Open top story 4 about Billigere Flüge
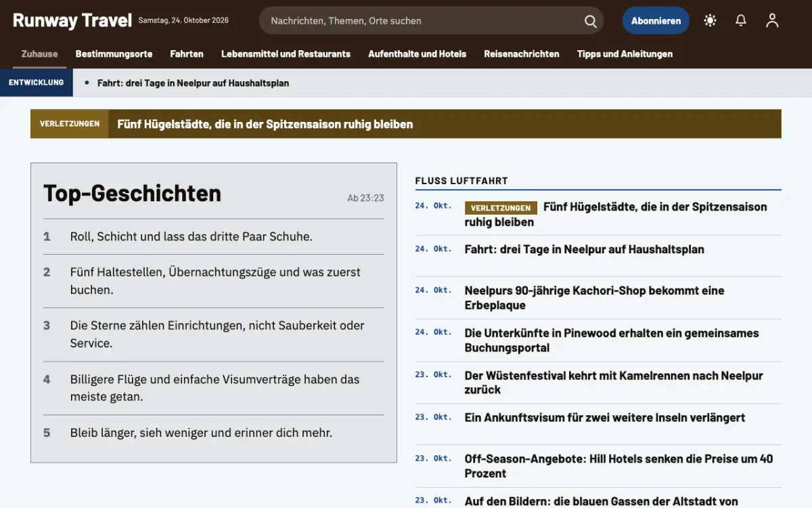The height and width of the screenshot is (508, 812). point(215,388)
